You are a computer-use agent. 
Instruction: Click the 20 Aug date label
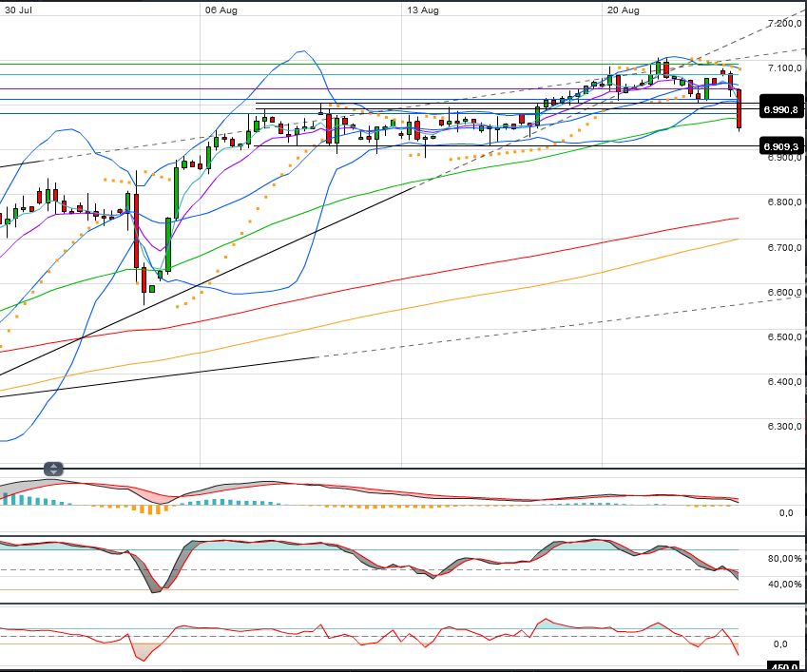tap(624, 10)
